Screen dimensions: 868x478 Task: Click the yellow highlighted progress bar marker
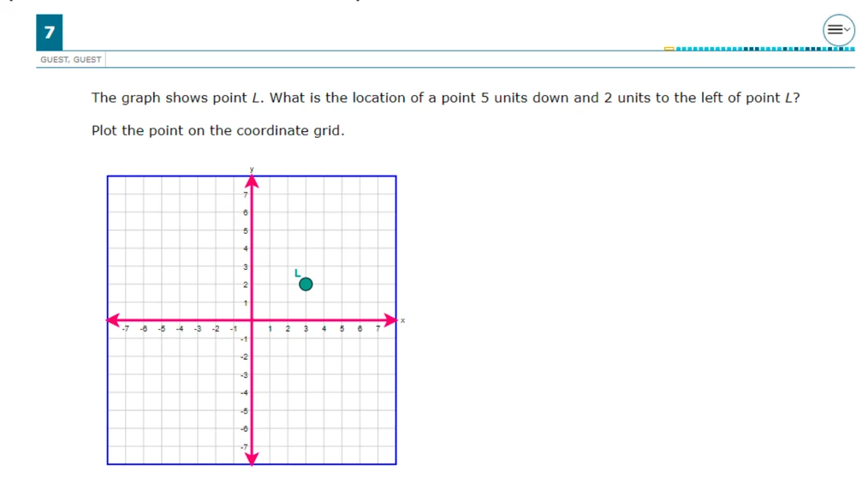(x=669, y=49)
